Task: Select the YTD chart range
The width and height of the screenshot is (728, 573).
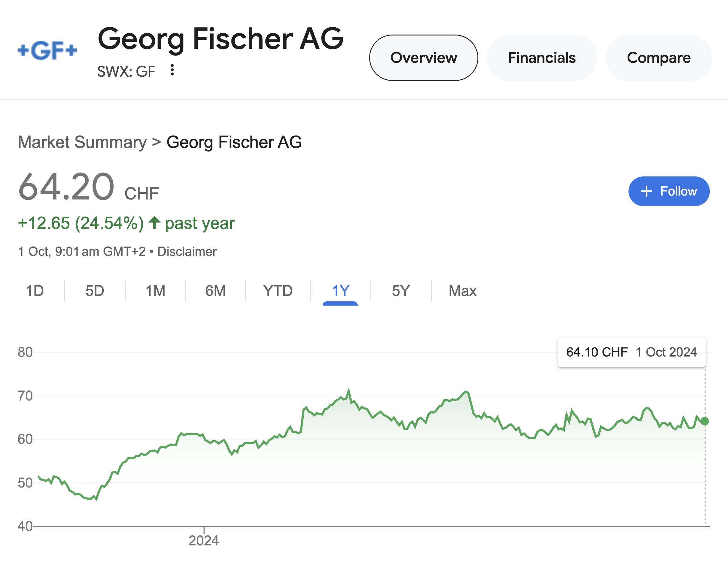Action: click(278, 290)
